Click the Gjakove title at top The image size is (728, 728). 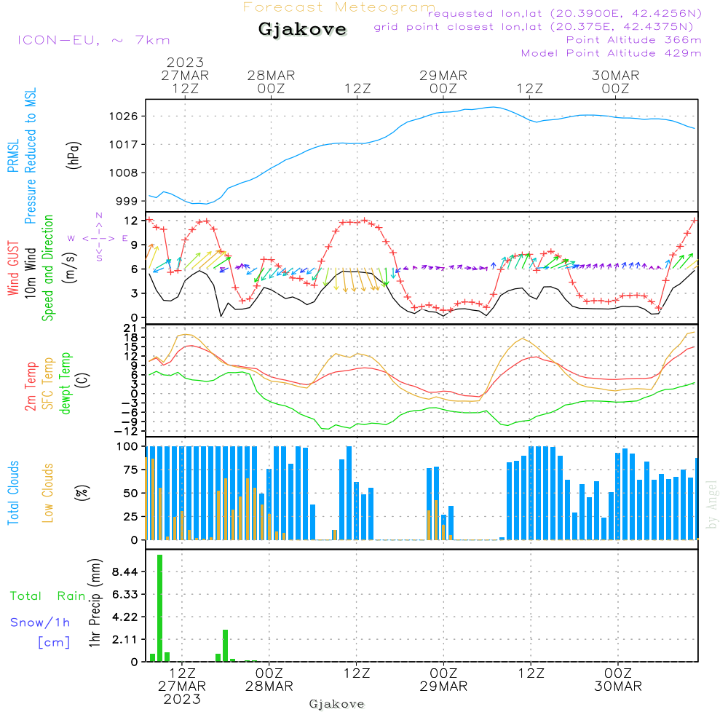click(x=302, y=29)
